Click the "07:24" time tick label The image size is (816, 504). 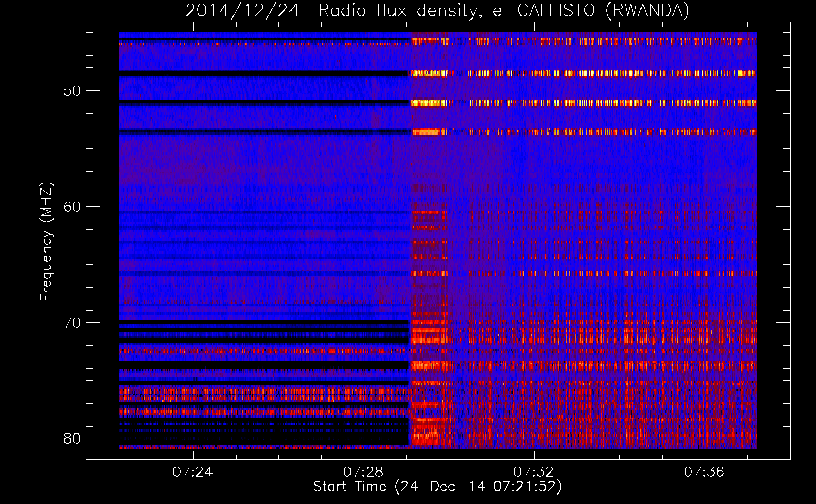pyautogui.click(x=193, y=472)
